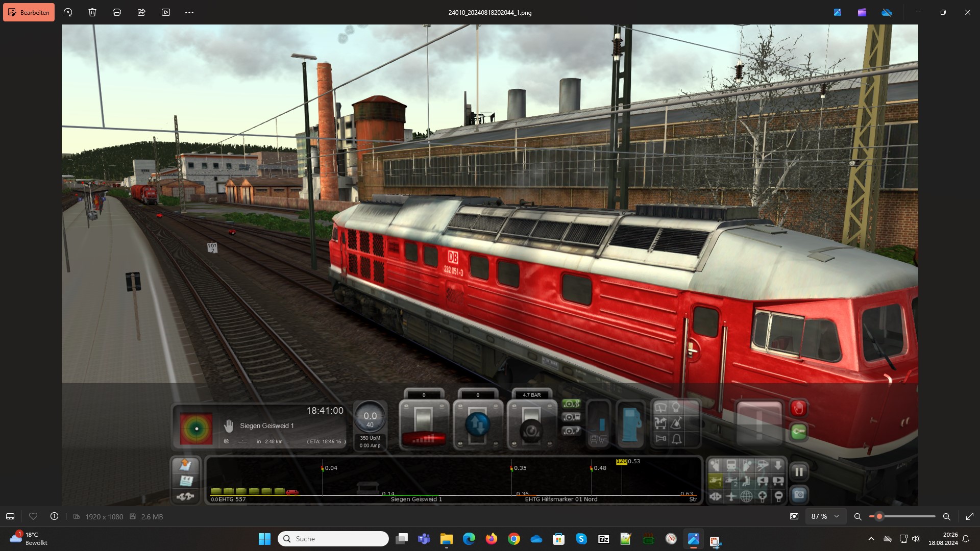This screenshot has width=980, height=551.
Task: Click the Suche taskbar search field
Action: tap(333, 539)
